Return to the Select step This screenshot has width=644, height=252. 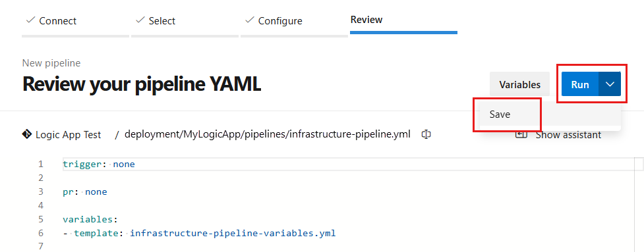pos(161,20)
